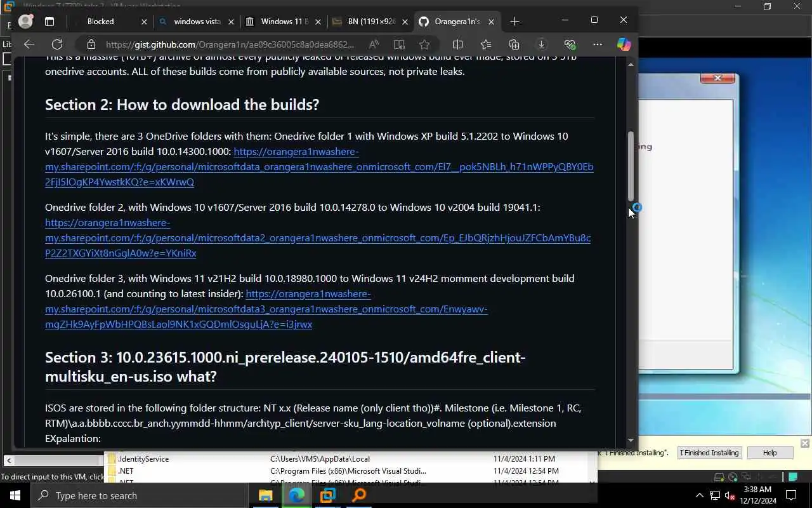Activate Read aloud icon

coord(374,44)
